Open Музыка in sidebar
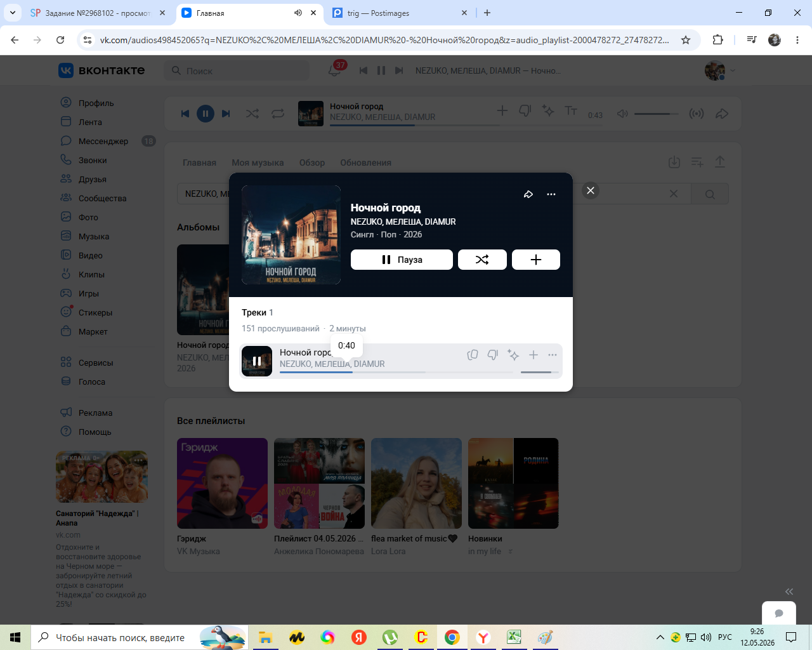812x650 pixels. (x=93, y=236)
